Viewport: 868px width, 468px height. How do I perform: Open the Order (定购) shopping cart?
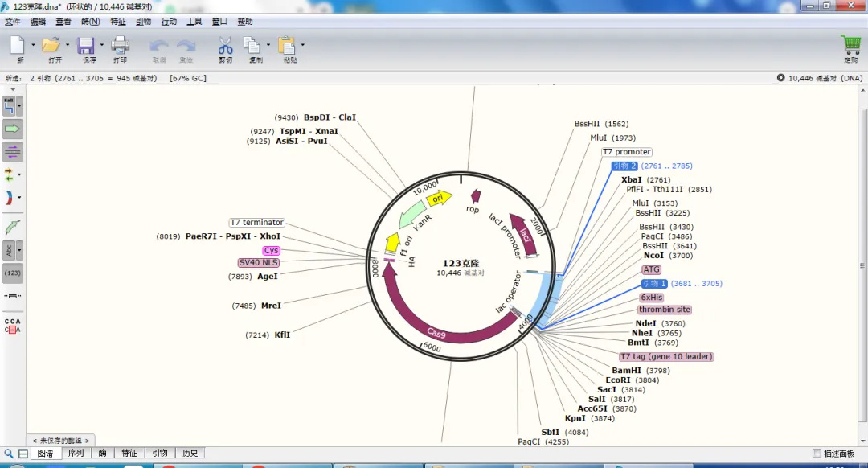(850, 45)
